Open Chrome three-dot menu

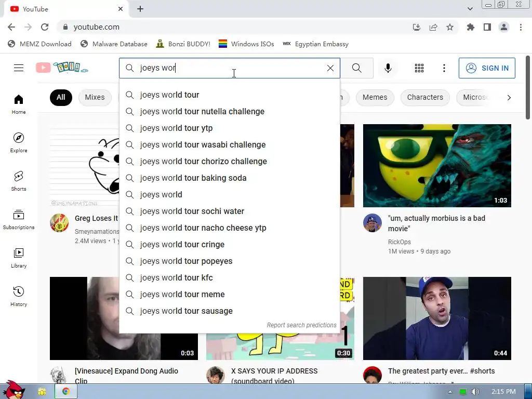point(521,27)
